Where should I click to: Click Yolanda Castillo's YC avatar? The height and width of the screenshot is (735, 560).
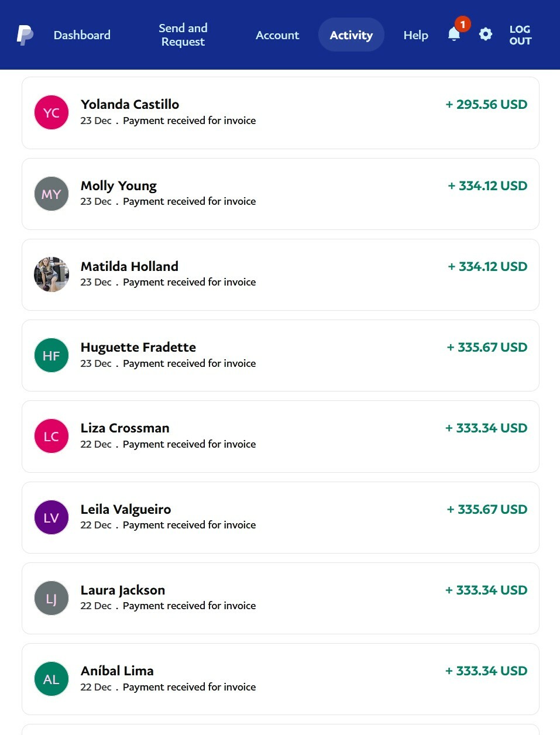[x=51, y=112]
